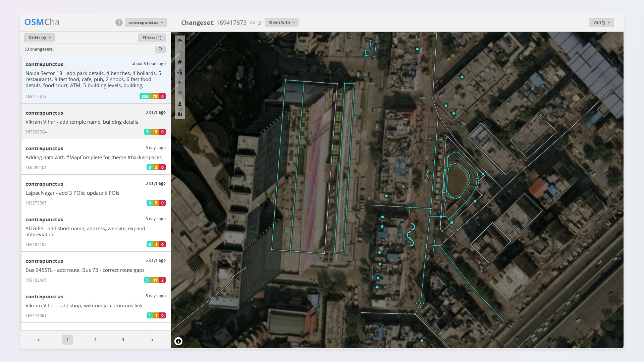Copy changeset link via chain icon
The image size is (644, 362).
tap(253, 23)
